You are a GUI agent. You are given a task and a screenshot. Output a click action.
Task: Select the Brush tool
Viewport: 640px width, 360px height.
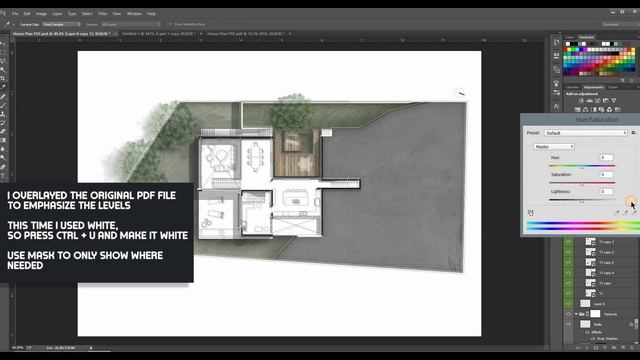click(x=3, y=105)
